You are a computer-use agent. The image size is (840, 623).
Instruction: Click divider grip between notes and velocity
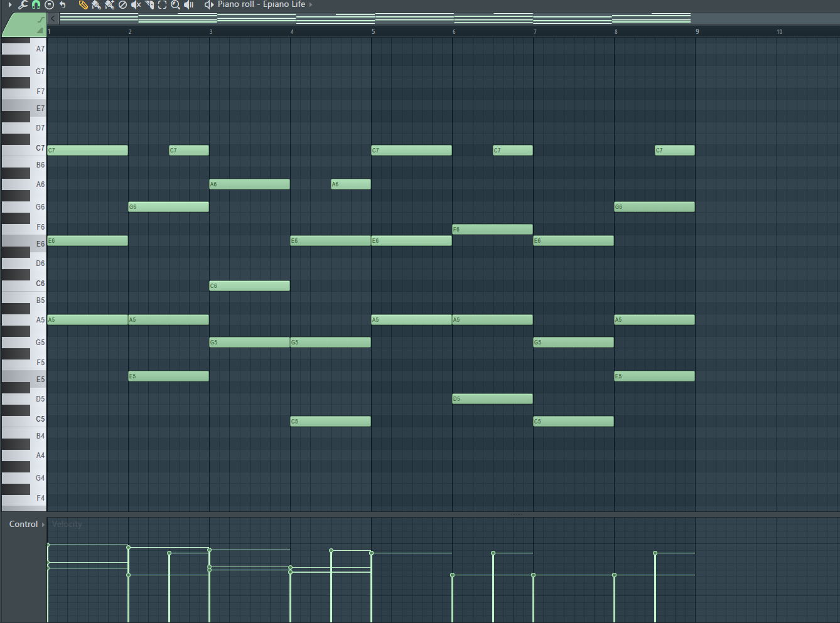pos(516,514)
